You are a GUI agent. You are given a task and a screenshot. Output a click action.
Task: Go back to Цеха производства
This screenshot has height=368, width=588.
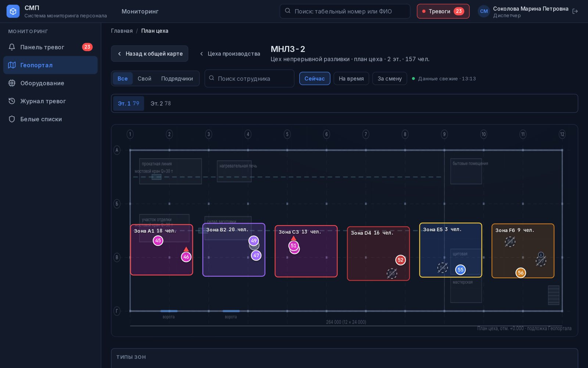pyautogui.click(x=230, y=54)
